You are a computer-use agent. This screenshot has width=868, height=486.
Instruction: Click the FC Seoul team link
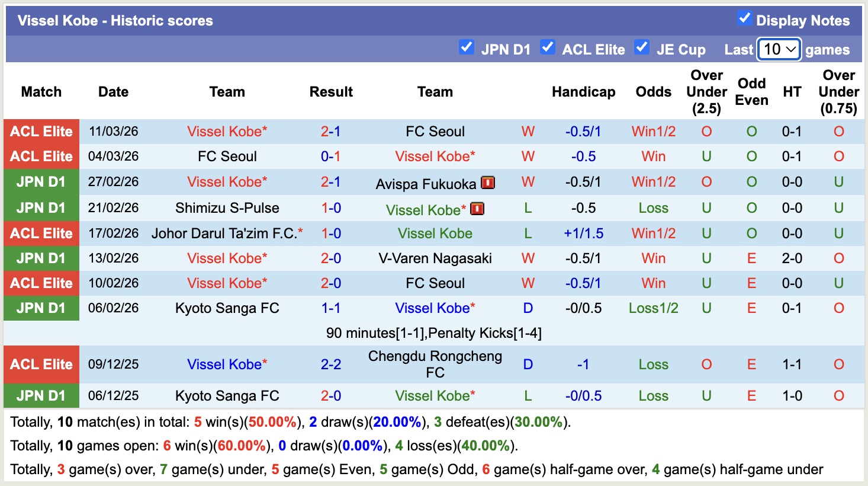tap(435, 131)
